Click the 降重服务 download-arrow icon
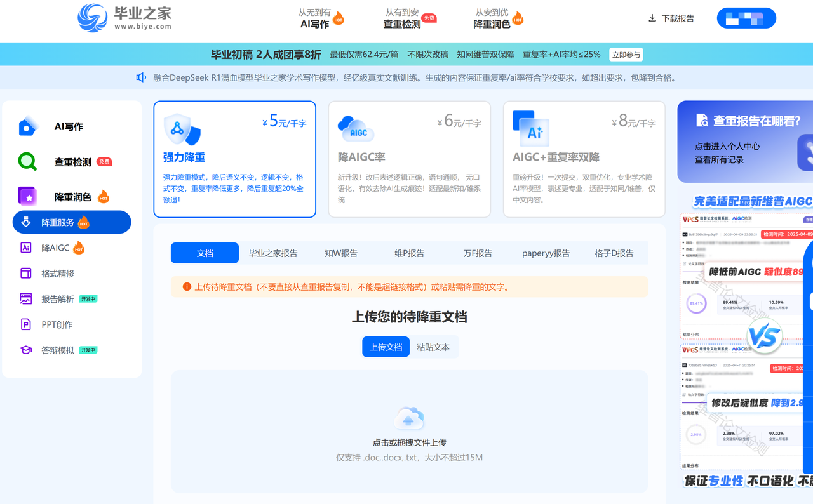The image size is (813, 504). (26, 222)
